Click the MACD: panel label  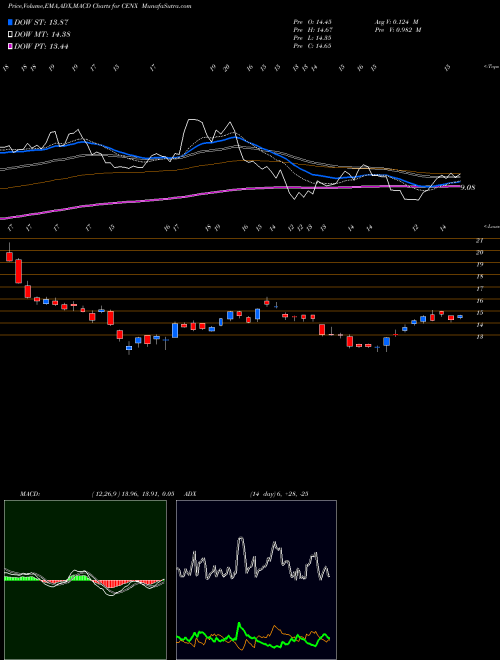pos(30,494)
